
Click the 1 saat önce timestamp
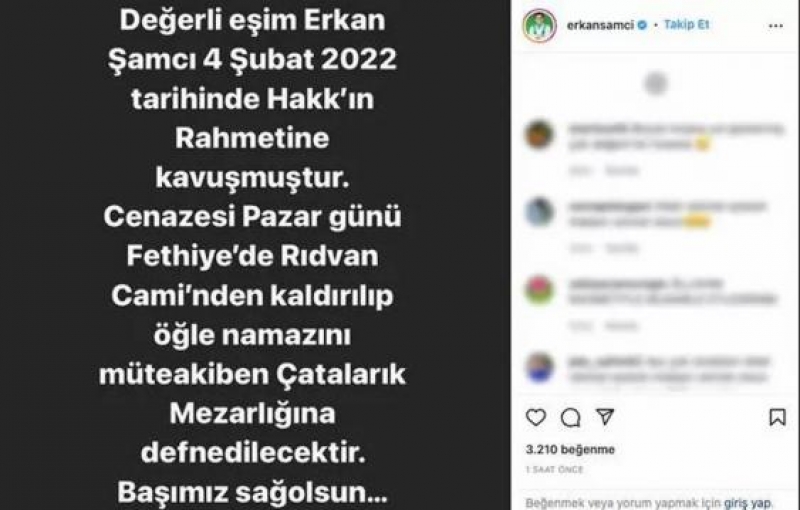click(554, 470)
